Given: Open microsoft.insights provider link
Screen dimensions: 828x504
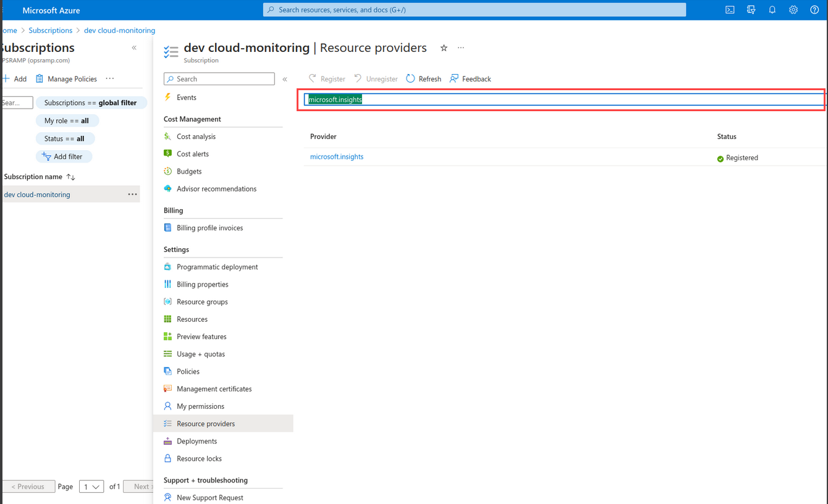Looking at the screenshot, I should (x=337, y=157).
